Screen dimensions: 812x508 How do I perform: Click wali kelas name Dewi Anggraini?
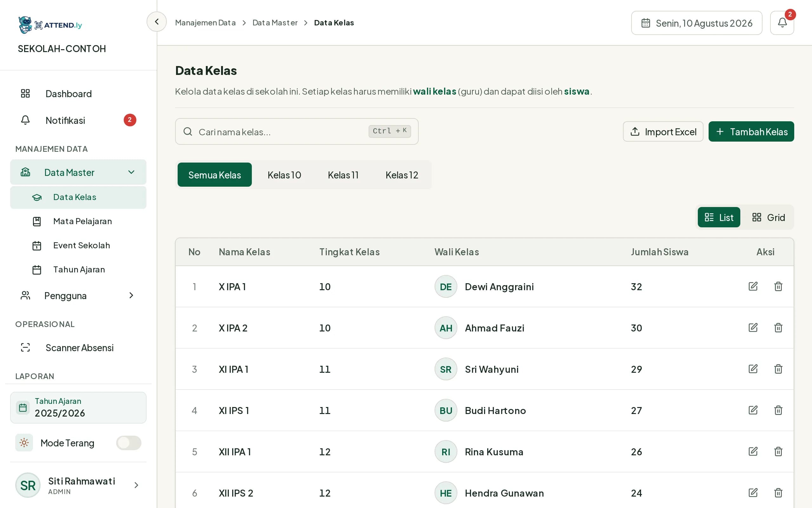point(499,287)
